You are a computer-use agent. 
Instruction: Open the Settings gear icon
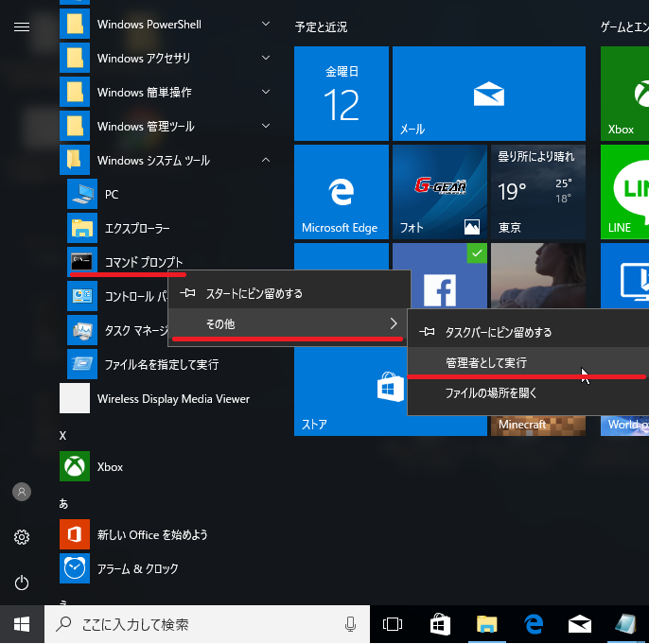pyautogui.click(x=22, y=537)
